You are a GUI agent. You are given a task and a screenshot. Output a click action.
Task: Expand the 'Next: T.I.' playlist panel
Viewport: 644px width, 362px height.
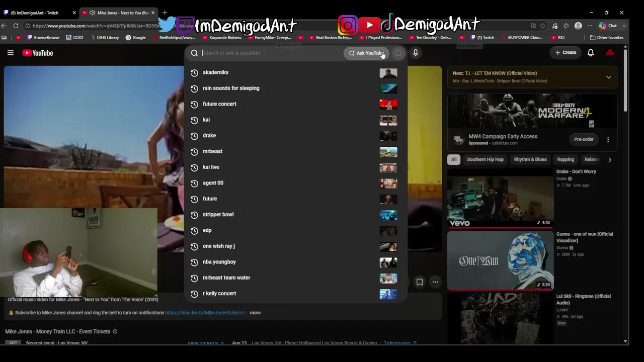(609, 77)
